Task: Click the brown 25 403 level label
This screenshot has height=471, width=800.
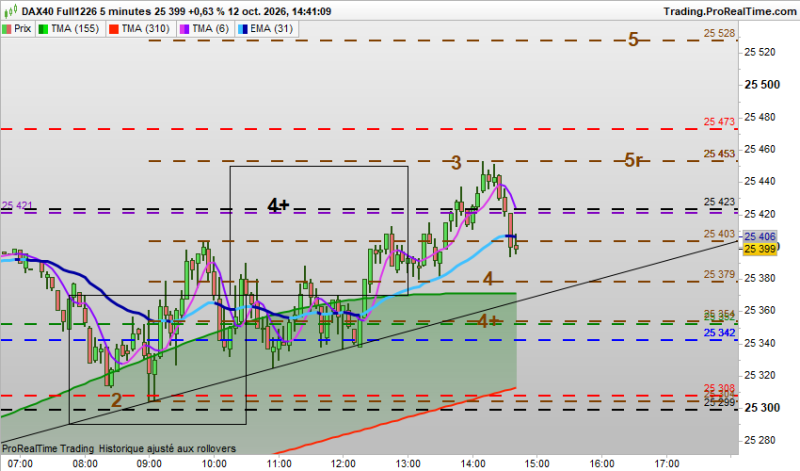Action: tap(719, 234)
